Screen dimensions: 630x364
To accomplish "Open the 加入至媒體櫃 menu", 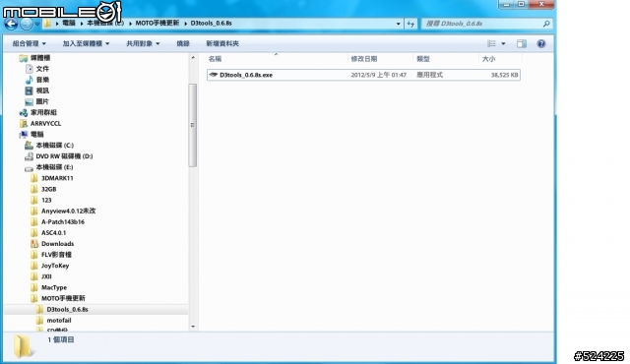I will coord(86,43).
